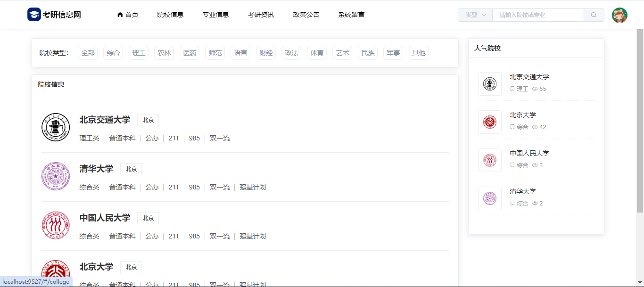Click the 人气院校 panel header

pyautogui.click(x=536, y=48)
